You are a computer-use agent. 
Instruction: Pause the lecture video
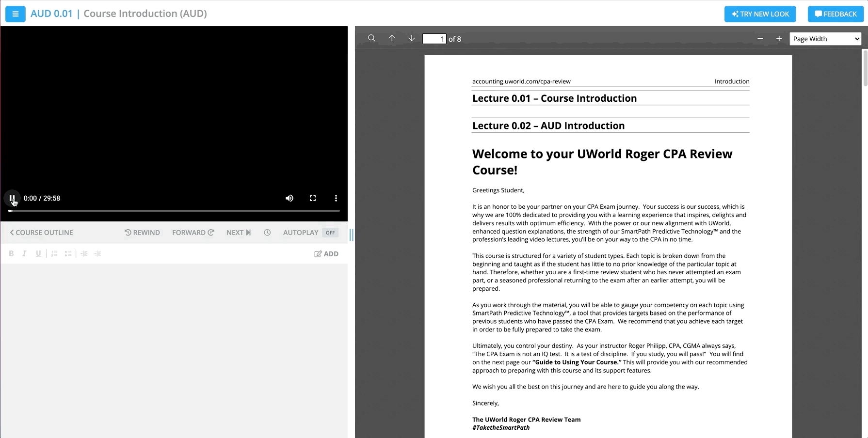tap(12, 198)
